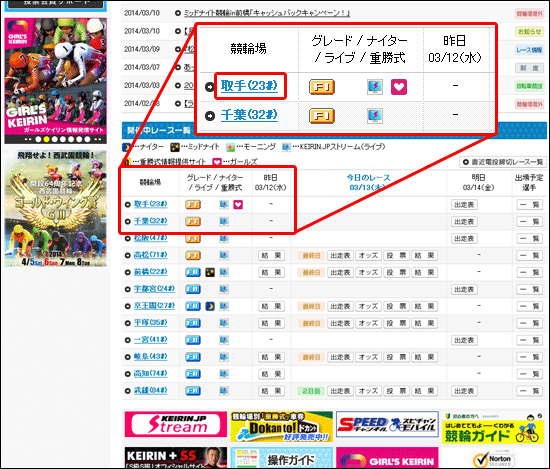Screen dimensions: 550x469
Task: Open the 競輪ガイド banner
Action: click(x=493, y=427)
